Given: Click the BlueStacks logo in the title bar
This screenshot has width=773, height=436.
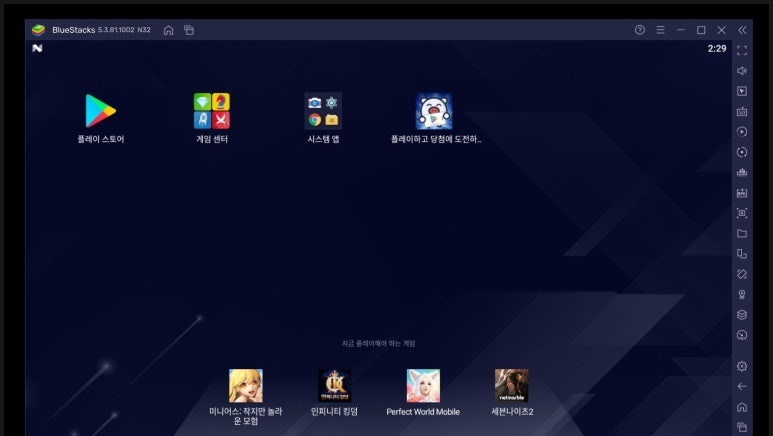Looking at the screenshot, I should tap(38, 30).
